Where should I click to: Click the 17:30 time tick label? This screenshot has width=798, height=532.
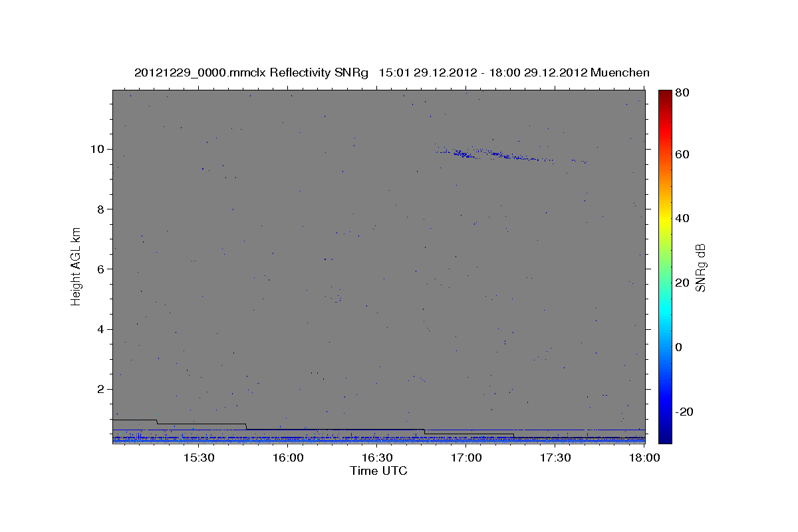pyautogui.click(x=555, y=458)
